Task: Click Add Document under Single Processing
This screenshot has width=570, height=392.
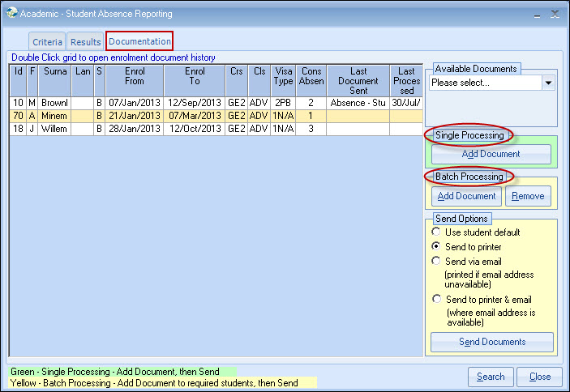Action: 491,154
